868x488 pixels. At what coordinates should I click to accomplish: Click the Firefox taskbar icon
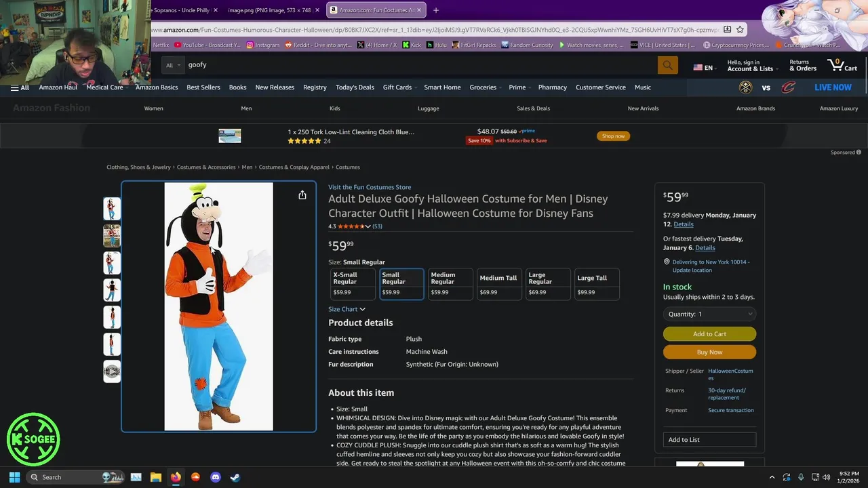pyautogui.click(x=176, y=477)
